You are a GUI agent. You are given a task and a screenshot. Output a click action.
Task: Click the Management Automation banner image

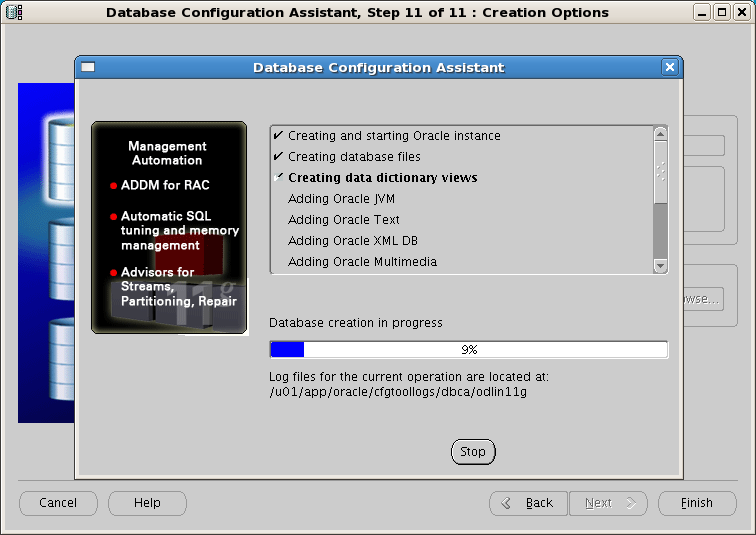point(169,227)
